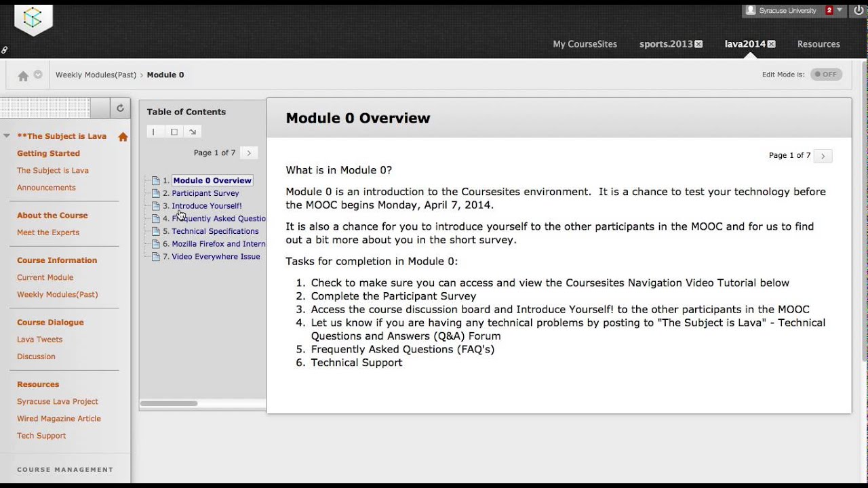This screenshot has height=488, width=868.
Task: Toggle Edit Mode on
Action: point(826,75)
